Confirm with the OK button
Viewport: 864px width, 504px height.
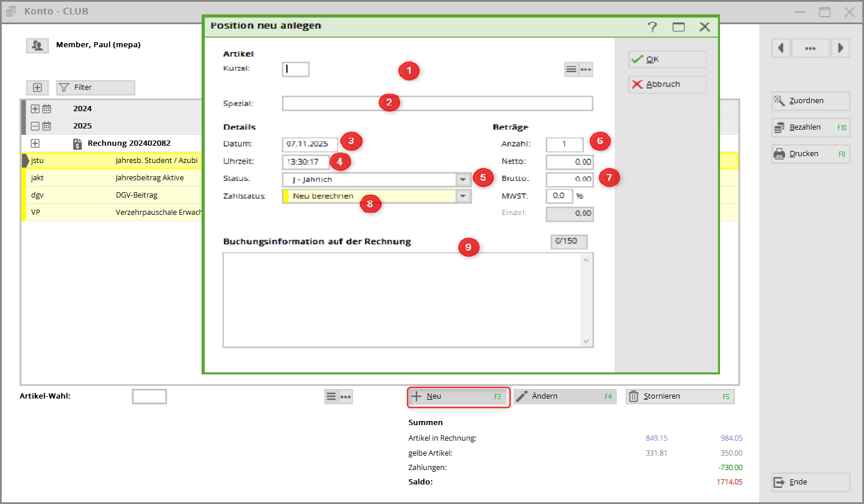pyautogui.click(x=668, y=59)
